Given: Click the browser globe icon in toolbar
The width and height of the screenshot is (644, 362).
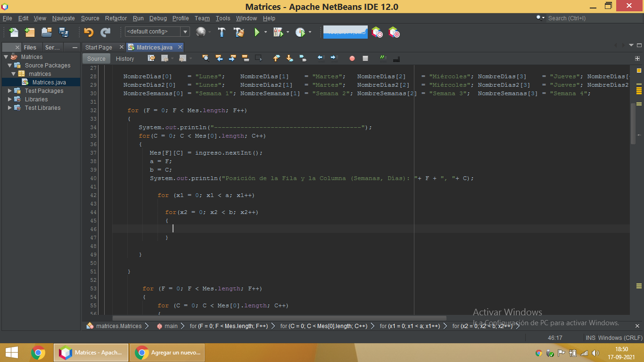Looking at the screenshot, I should pyautogui.click(x=201, y=32).
